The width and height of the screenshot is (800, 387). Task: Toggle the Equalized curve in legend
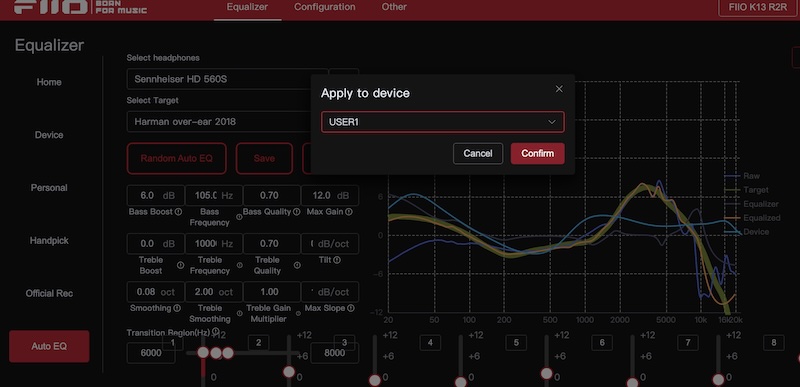click(x=753, y=218)
